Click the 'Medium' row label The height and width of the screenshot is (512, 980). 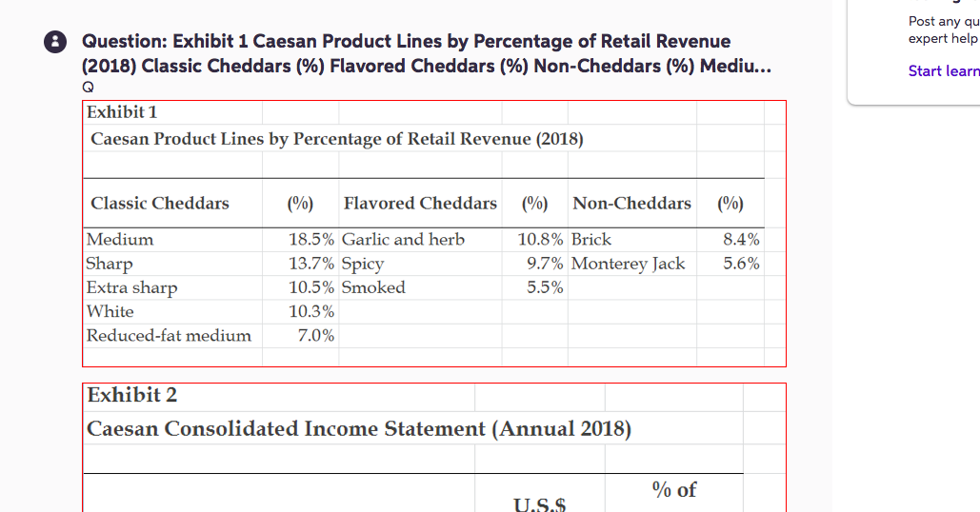point(120,240)
